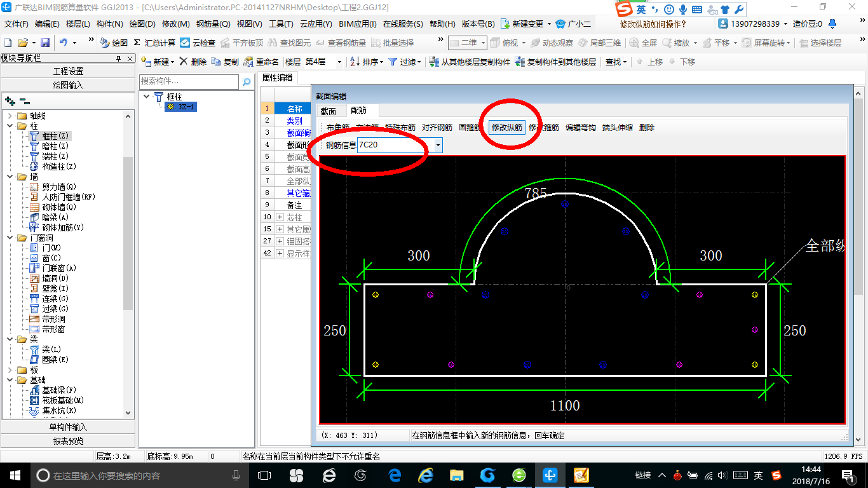This screenshot has height=488, width=868.
Task: Open the BIM应用(I) menu
Action: point(358,24)
